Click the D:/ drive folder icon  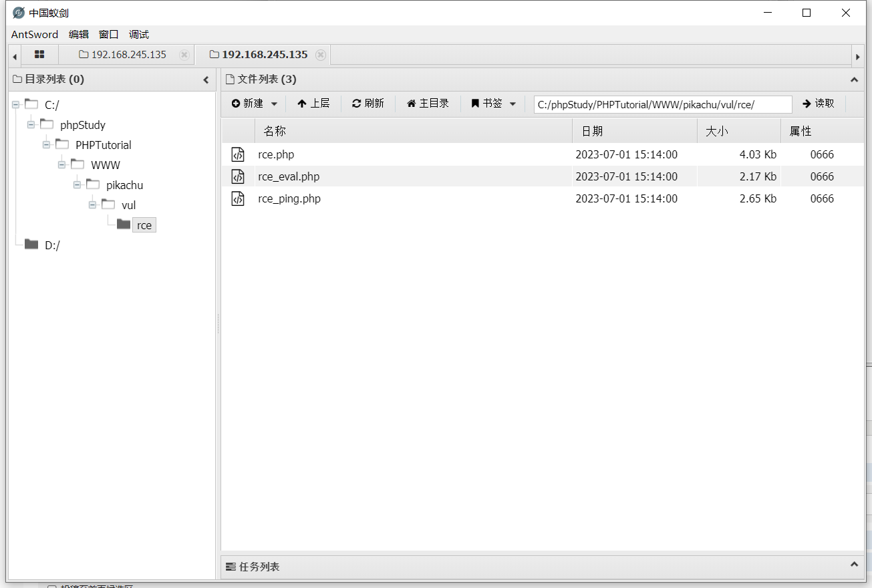[31, 245]
